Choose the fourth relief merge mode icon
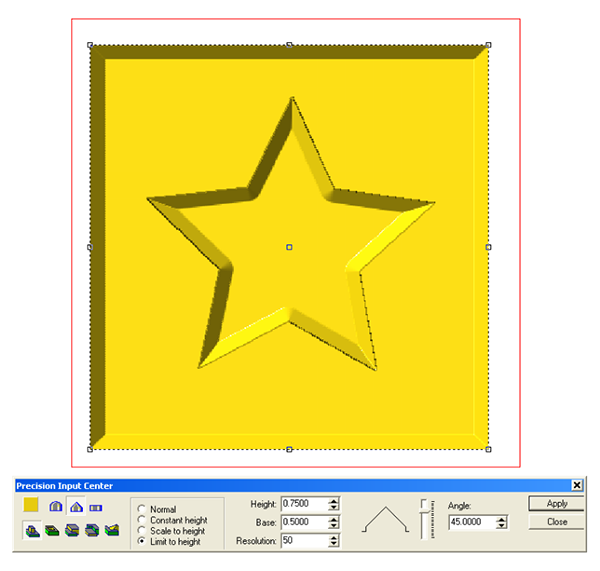This screenshot has height=571, width=600. pos(92,530)
